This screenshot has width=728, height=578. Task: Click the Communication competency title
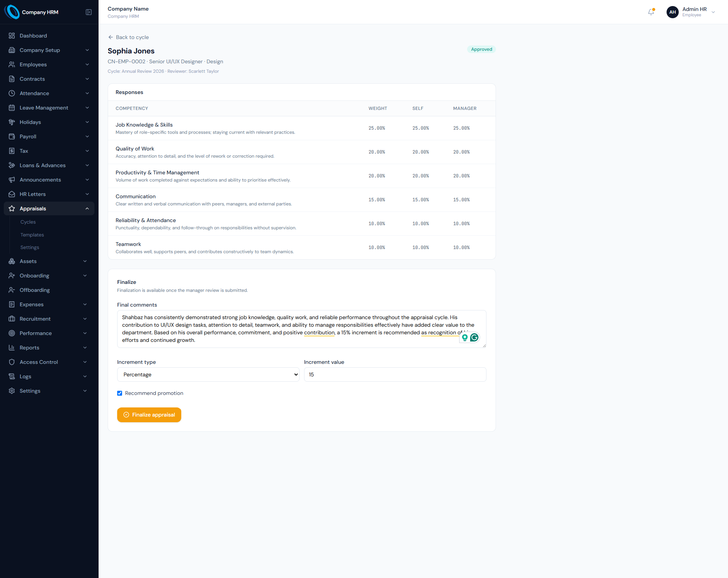(x=135, y=196)
